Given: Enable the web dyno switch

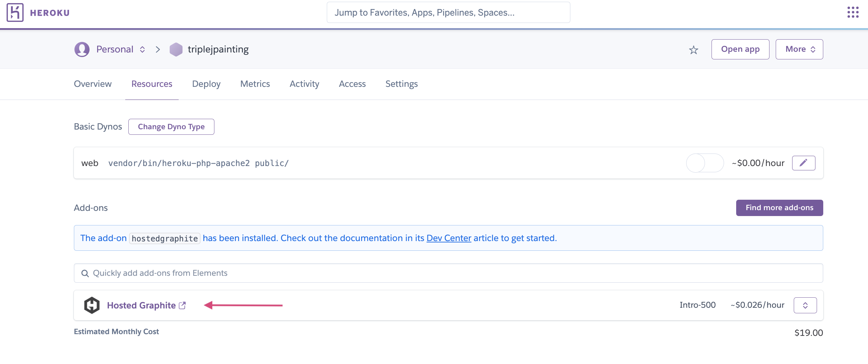Looking at the screenshot, I should point(705,163).
